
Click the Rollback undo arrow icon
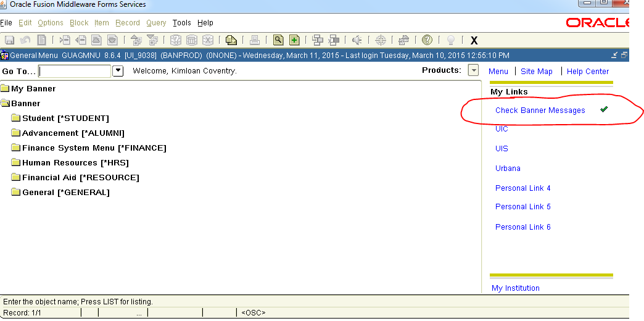pos(25,40)
